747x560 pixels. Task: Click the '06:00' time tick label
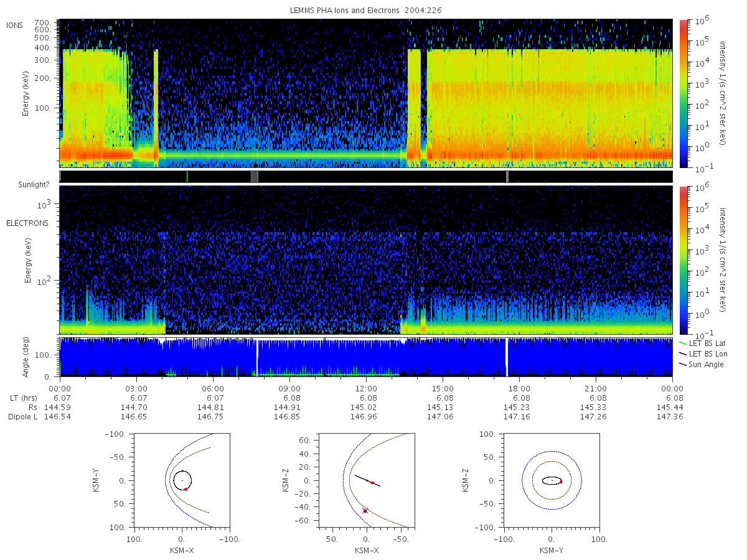(x=213, y=388)
